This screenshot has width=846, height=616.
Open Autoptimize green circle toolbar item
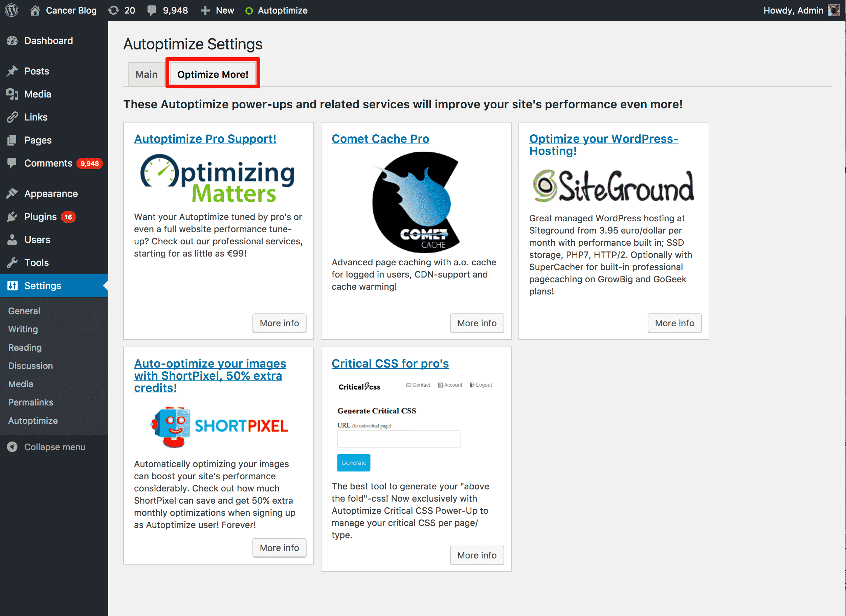click(x=249, y=11)
